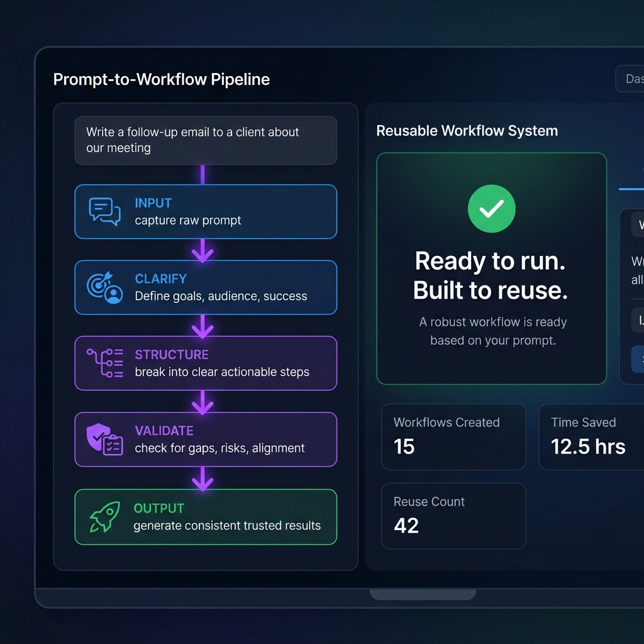Click 'break into clear actionable steps' text
The width and height of the screenshot is (644, 644).
pos(222,372)
